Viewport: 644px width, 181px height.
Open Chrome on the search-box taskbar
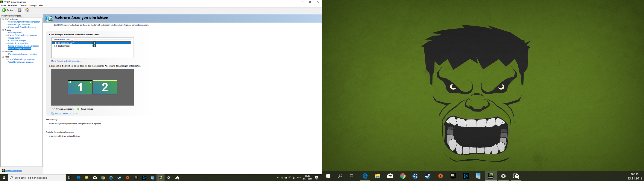point(103,178)
